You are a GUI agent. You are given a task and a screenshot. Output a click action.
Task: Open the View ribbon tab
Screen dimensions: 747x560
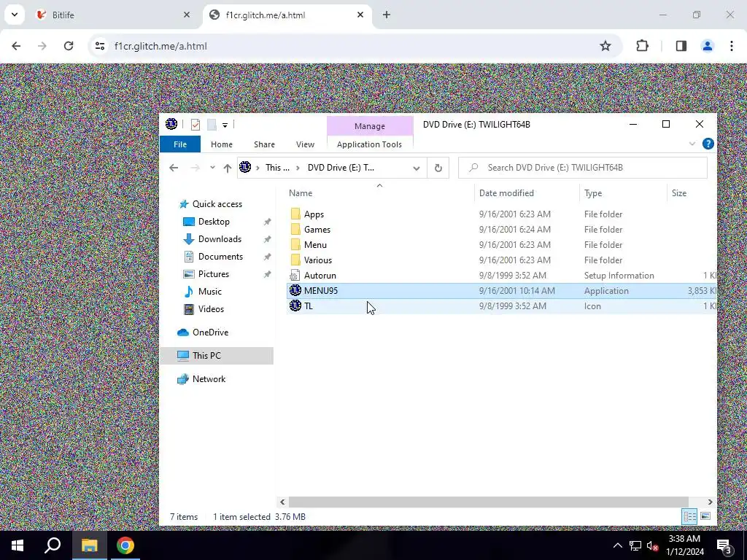click(305, 144)
